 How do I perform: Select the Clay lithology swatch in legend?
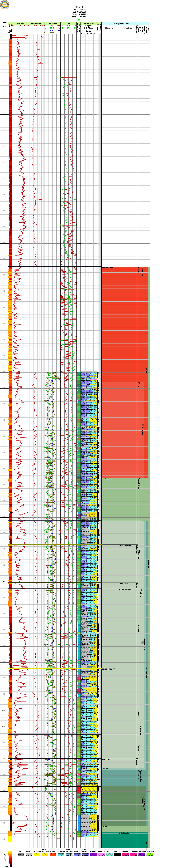tap(21, 854)
